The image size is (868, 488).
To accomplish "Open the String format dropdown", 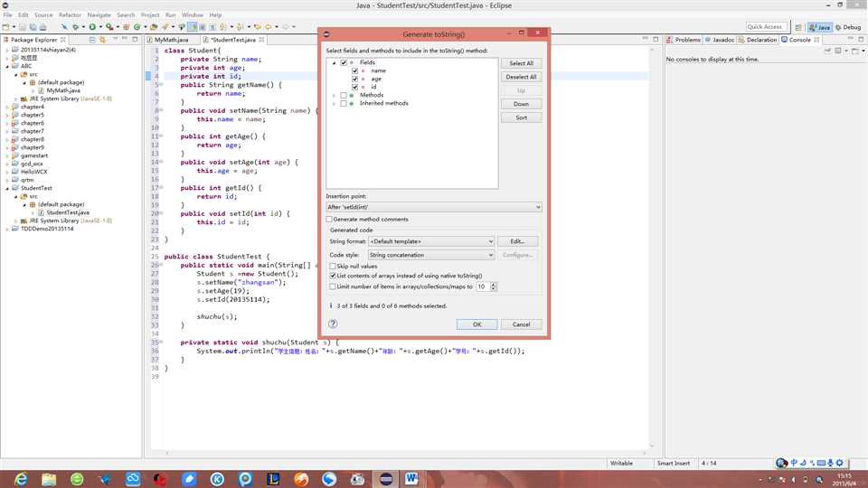I will point(431,241).
